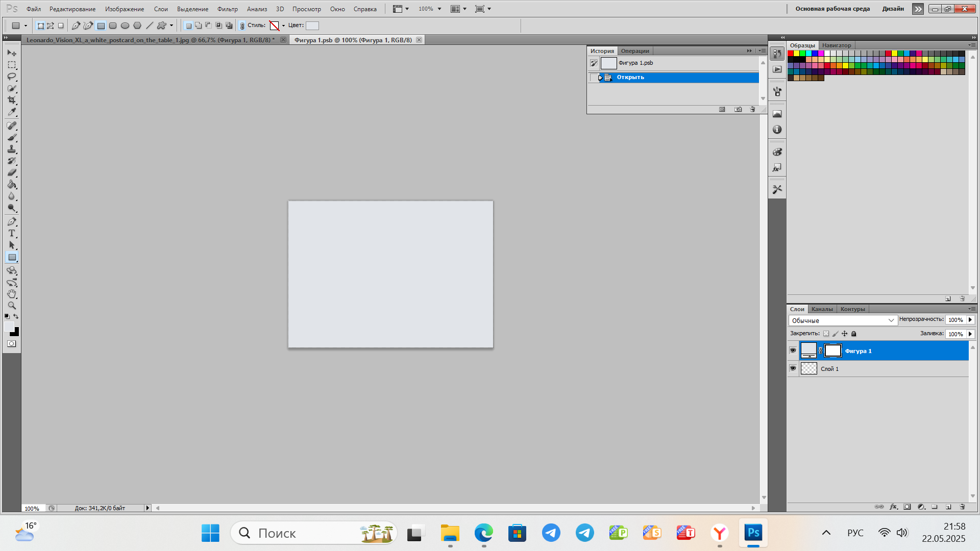Select the Type tool
The width and height of the screenshot is (980, 551).
click(12, 233)
